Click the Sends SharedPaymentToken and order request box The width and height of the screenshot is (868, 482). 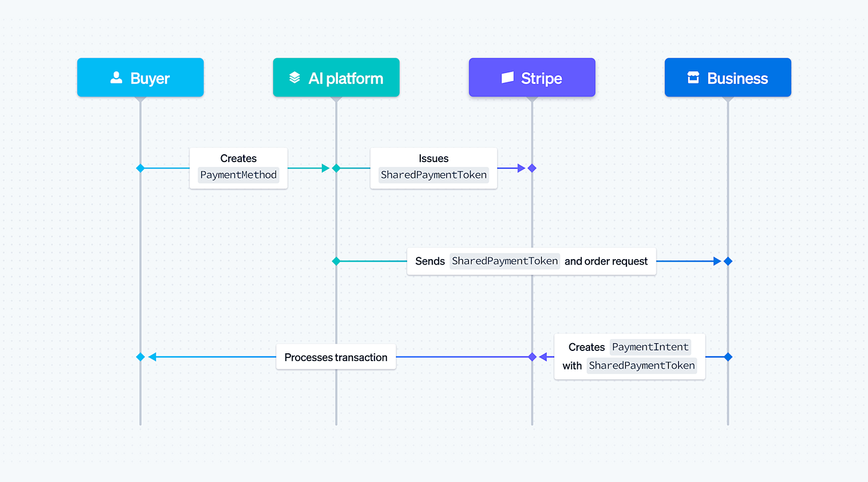(x=531, y=260)
